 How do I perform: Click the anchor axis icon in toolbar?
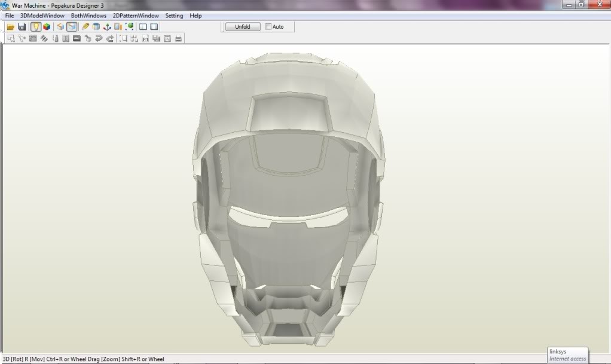(x=107, y=27)
